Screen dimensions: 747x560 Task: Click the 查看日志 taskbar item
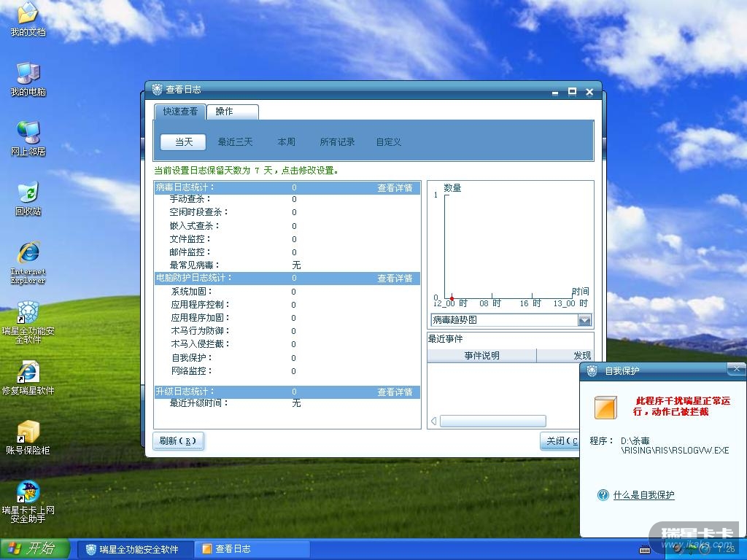click(x=252, y=550)
